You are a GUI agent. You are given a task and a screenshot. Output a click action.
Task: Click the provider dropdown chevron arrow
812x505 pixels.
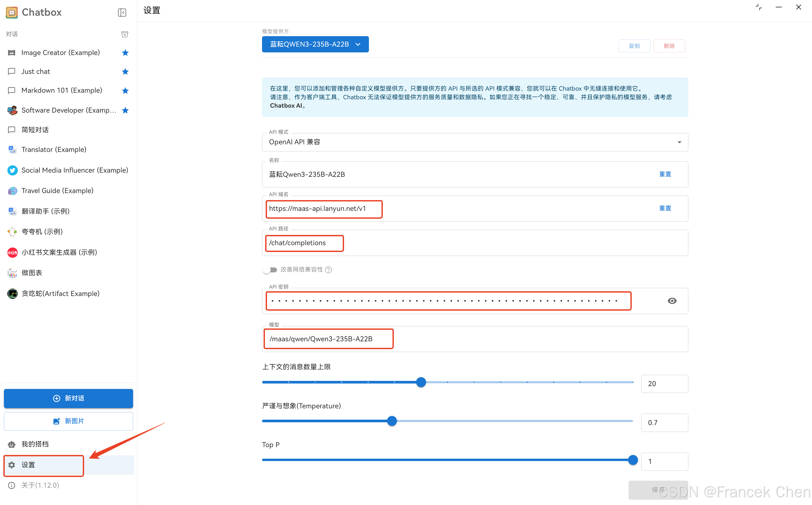pyautogui.click(x=358, y=44)
